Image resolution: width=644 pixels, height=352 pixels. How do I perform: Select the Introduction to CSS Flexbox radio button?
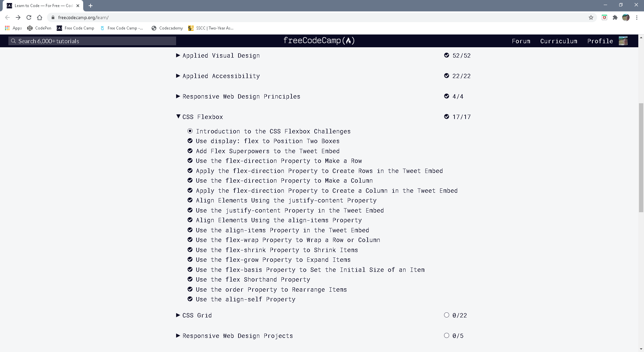click(x=190, y=131)
